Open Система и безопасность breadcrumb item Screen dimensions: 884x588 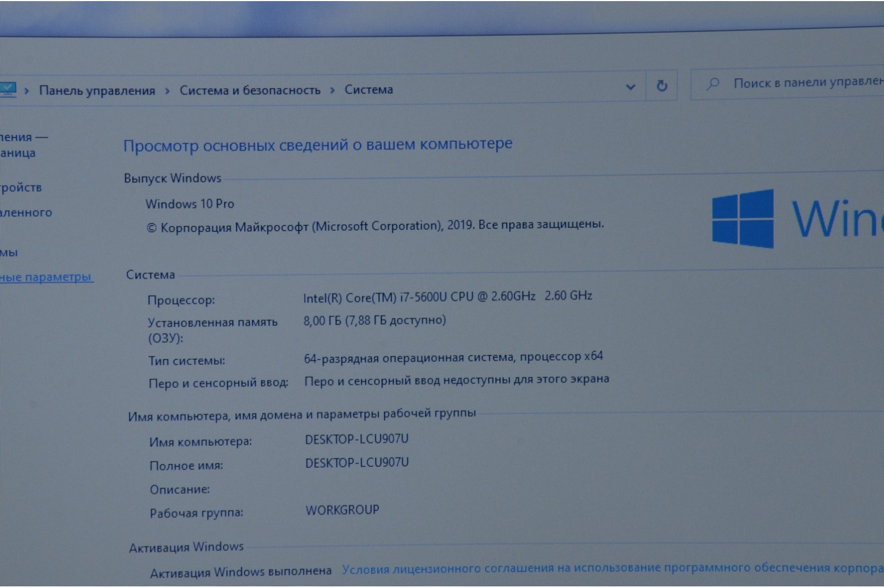[250, 90]
